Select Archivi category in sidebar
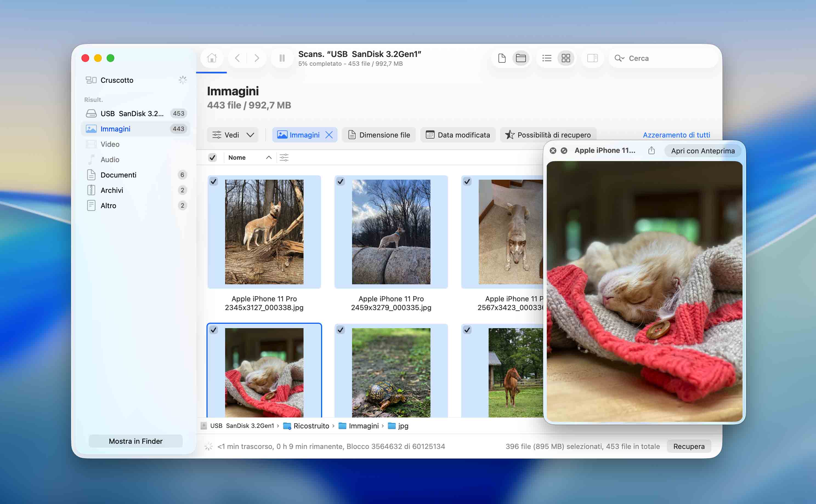816x504 pixels. pyautogui.click(x=112, y=190)
